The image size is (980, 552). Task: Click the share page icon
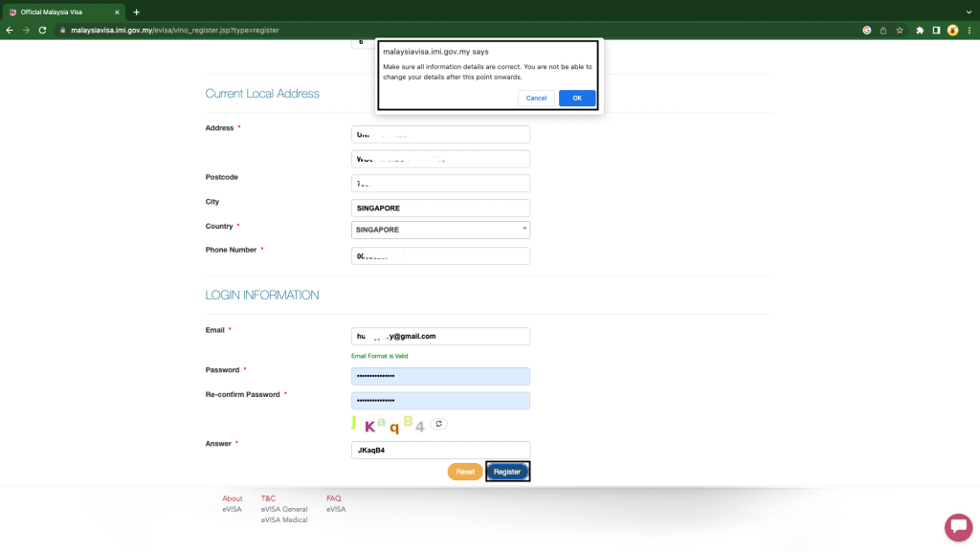point(883,30)
